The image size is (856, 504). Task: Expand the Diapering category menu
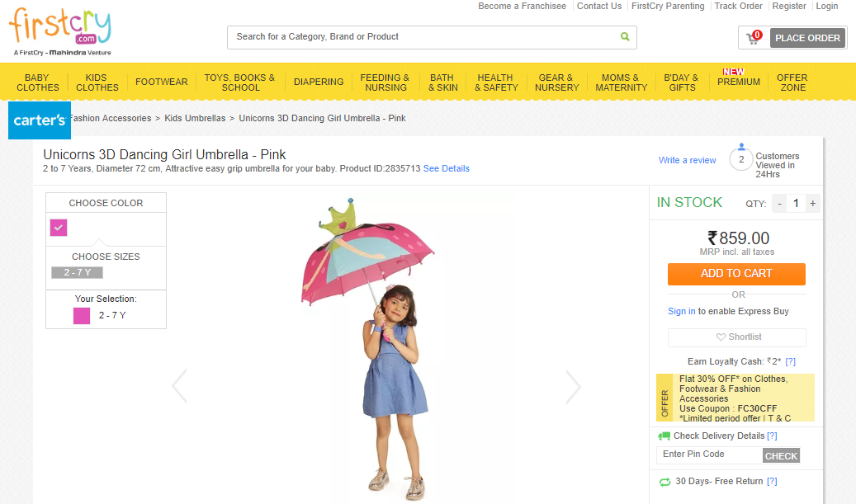click(x=319, y=82)
